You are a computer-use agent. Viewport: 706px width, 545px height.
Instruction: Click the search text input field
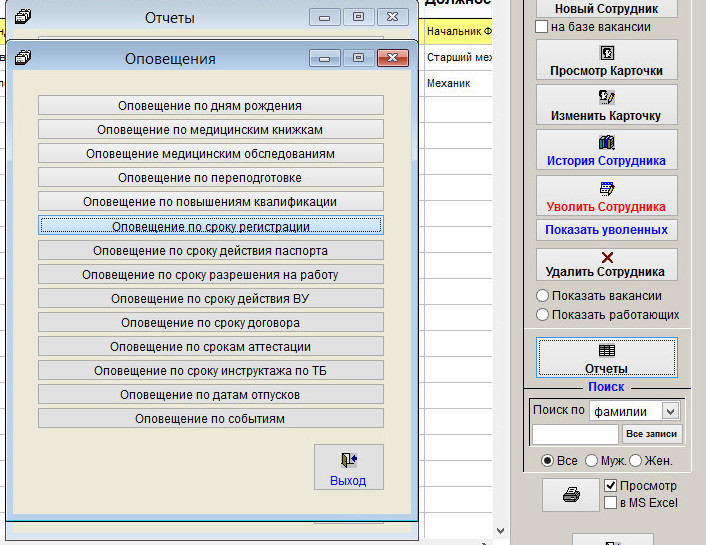click(x=575, y=434)
